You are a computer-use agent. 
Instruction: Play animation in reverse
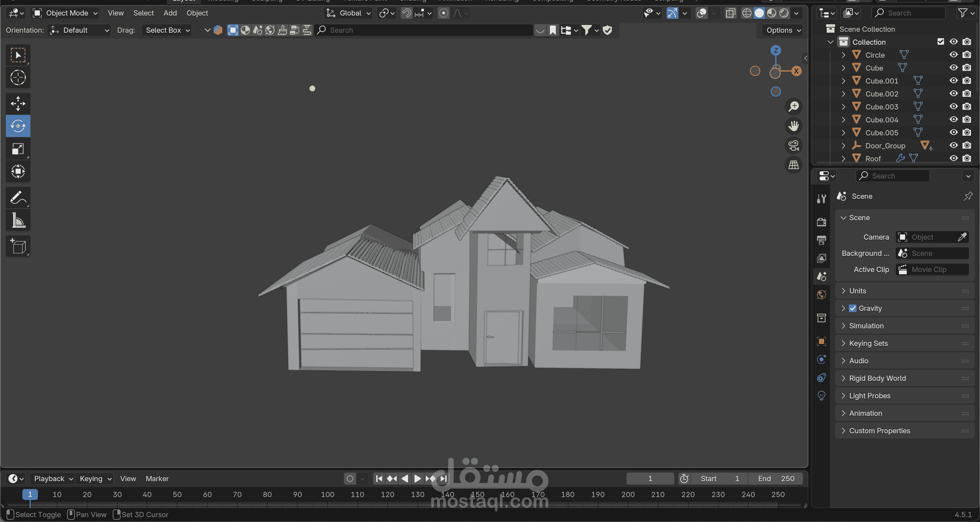pos(405,479)
